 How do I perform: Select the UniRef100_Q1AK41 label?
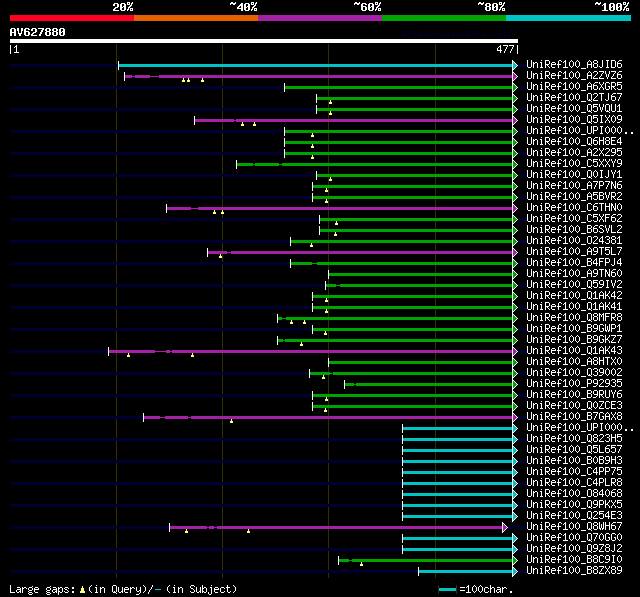click(574, 307)
